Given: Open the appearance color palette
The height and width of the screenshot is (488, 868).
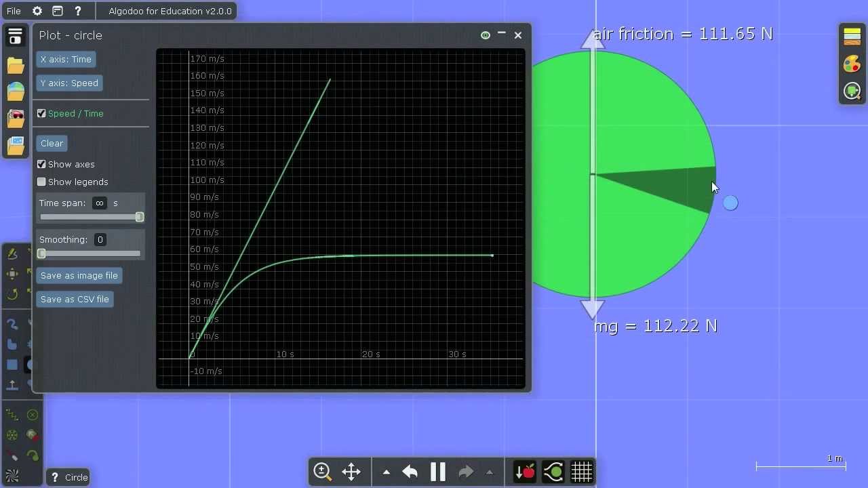Looking at the screenshot, I should (852, 64).
